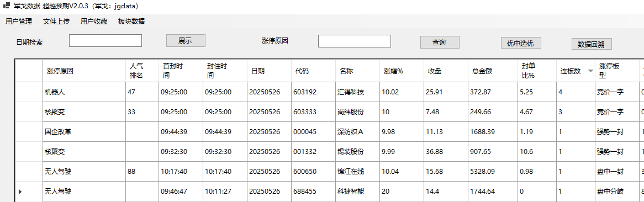Click the app icon in the title bar

7,6
